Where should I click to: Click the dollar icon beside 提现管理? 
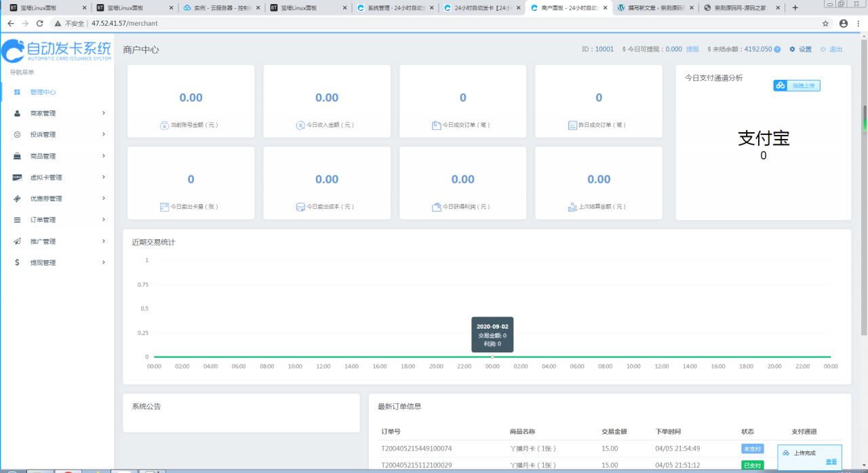pyautogui.click(x=17, y=262)
